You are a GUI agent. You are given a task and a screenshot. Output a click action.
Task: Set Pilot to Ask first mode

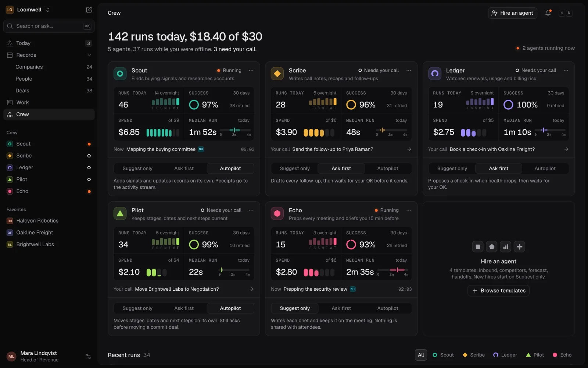[184, 308]
